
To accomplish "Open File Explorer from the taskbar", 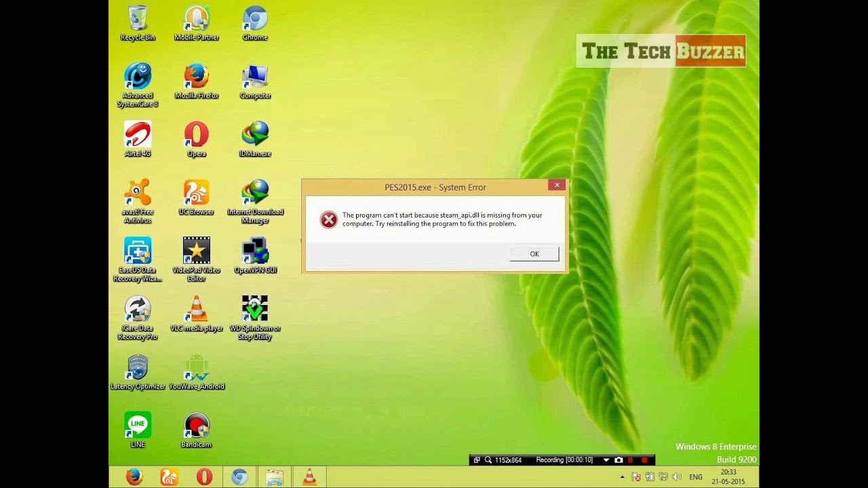I will tap(275, 477).
